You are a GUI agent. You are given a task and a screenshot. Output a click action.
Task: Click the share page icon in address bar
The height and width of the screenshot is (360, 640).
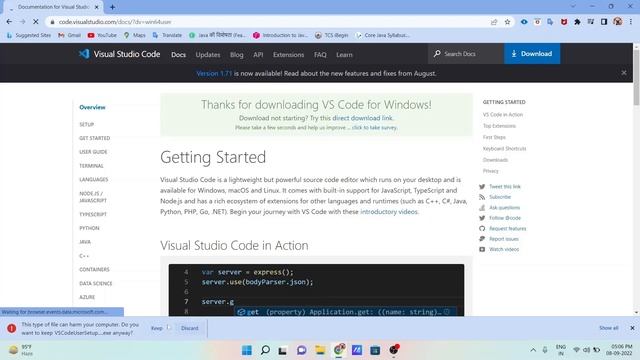[x=494, y=22]
